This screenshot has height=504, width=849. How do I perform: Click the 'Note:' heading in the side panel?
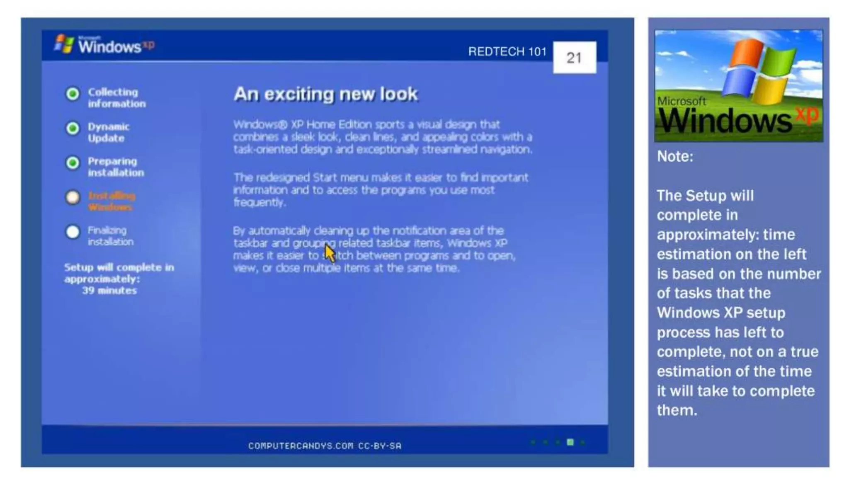coord(675,157)
